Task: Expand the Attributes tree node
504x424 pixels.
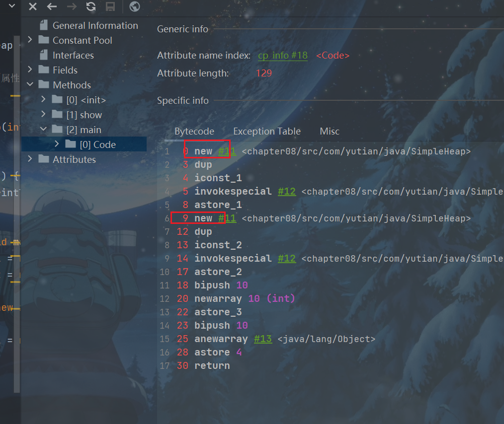Action: click(30, 159)
